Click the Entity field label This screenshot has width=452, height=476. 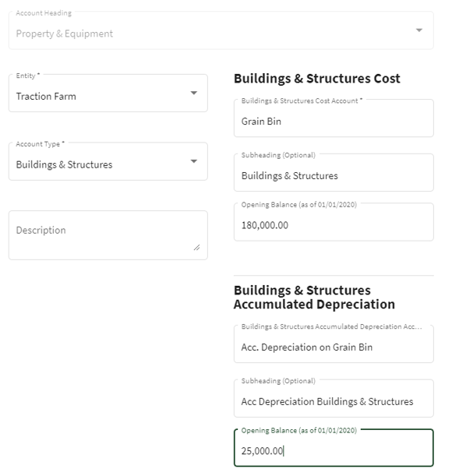pyautogui.click(x=27, y=76)
